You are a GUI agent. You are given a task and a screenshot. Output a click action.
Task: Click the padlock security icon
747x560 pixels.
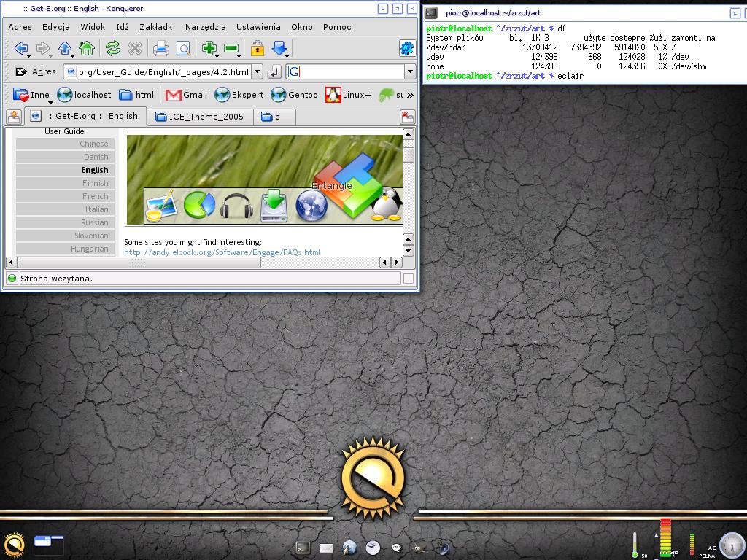257,49
